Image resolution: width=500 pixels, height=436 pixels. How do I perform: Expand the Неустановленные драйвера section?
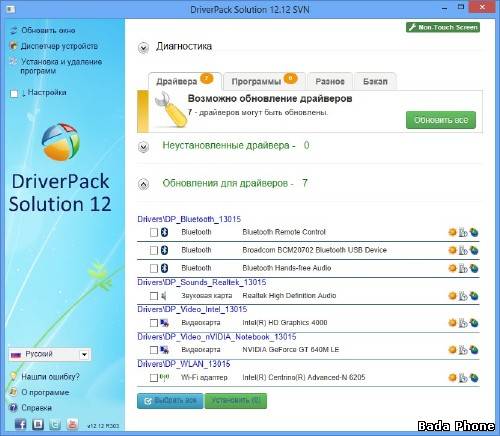[x=143, y=147]
